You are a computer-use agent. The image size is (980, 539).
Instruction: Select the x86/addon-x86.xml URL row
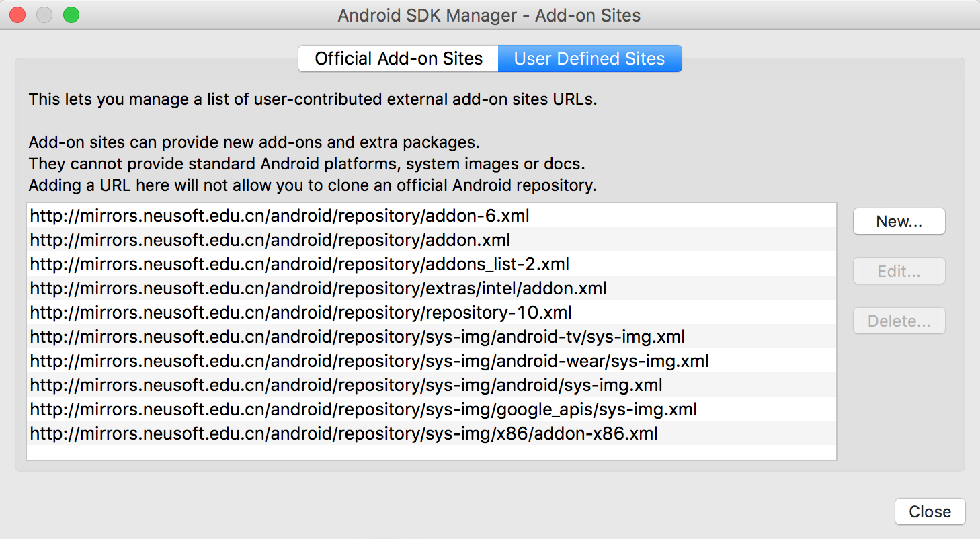coord(432,433)
